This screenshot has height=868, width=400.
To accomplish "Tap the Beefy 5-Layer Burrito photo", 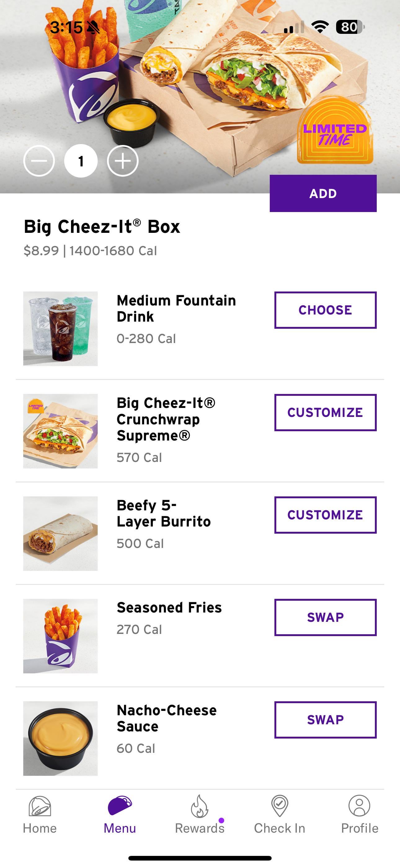I will [x=60, y=533].
